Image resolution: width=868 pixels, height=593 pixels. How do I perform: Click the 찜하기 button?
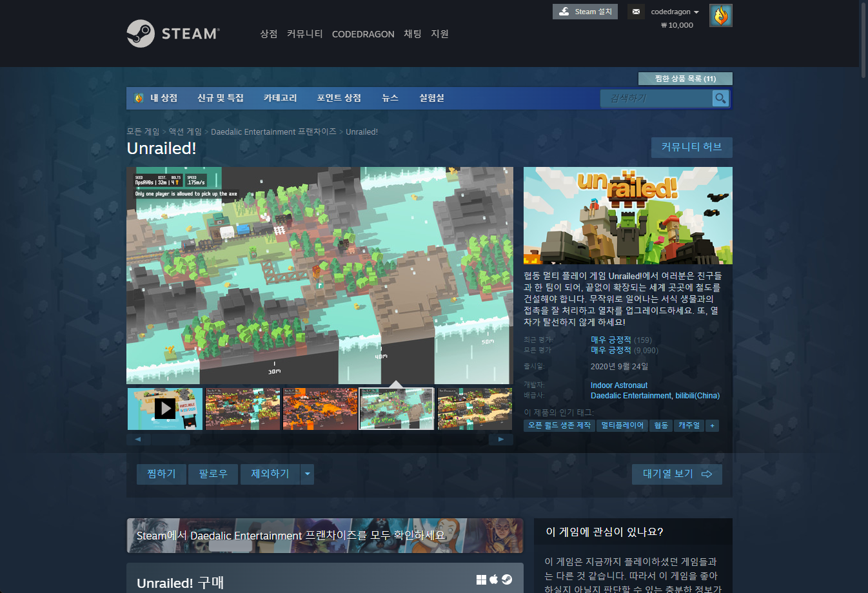(x=161, y=474)
